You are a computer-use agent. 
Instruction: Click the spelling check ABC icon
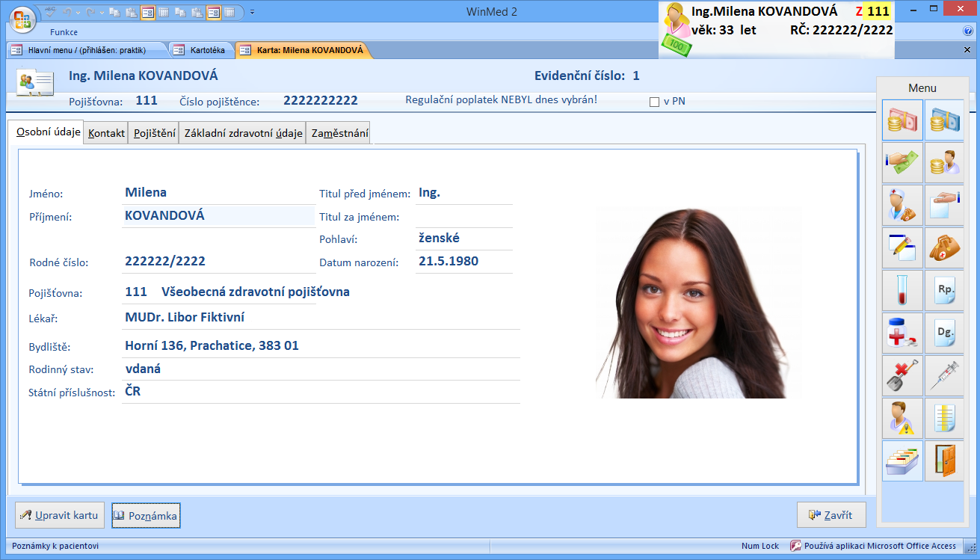point(50,12)
